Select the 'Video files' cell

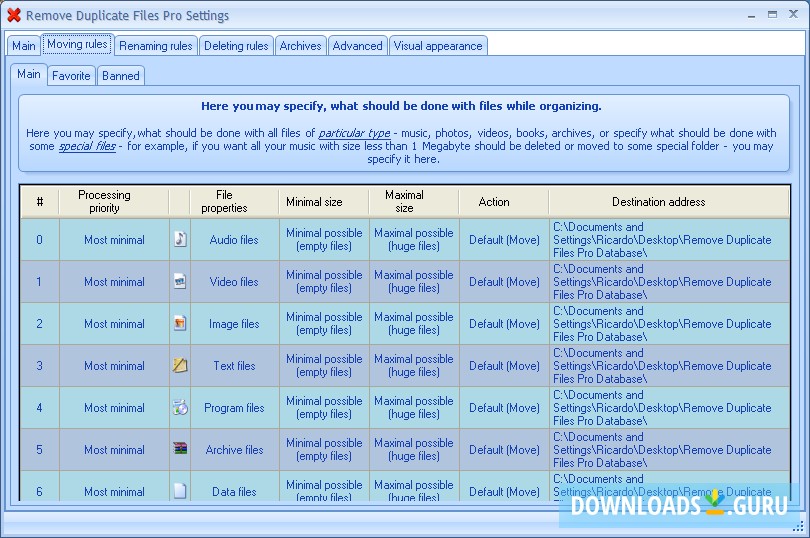tap(235, 282)
